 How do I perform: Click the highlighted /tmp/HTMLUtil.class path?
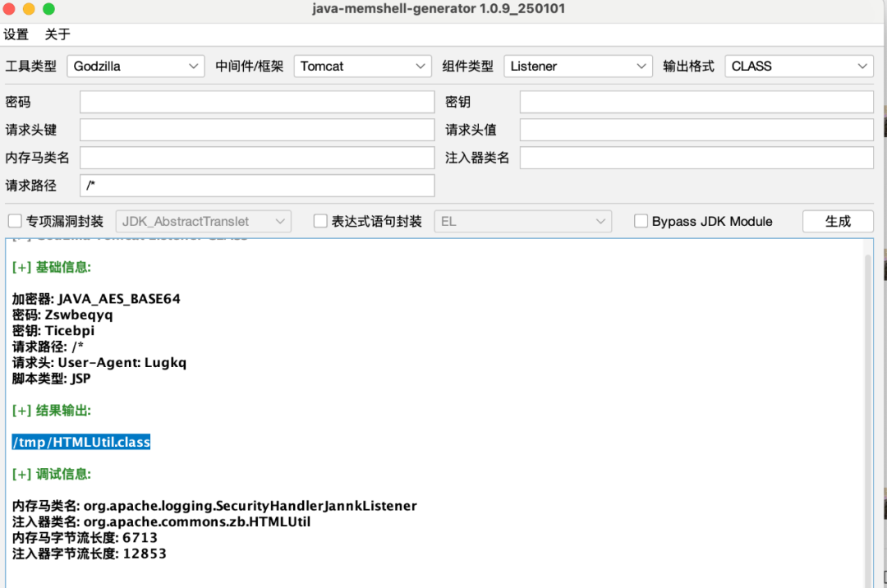coord(80,442)
